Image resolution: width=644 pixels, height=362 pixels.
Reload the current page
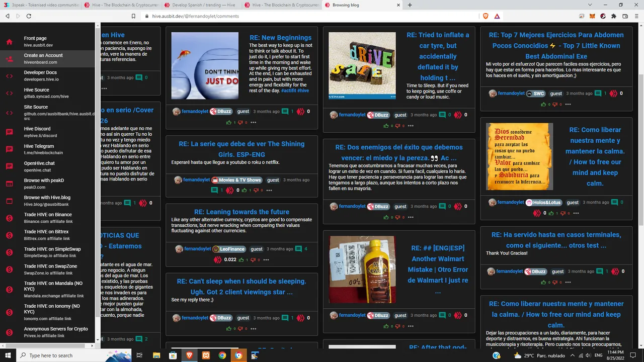pyautogui.click(x=29, y=16)
